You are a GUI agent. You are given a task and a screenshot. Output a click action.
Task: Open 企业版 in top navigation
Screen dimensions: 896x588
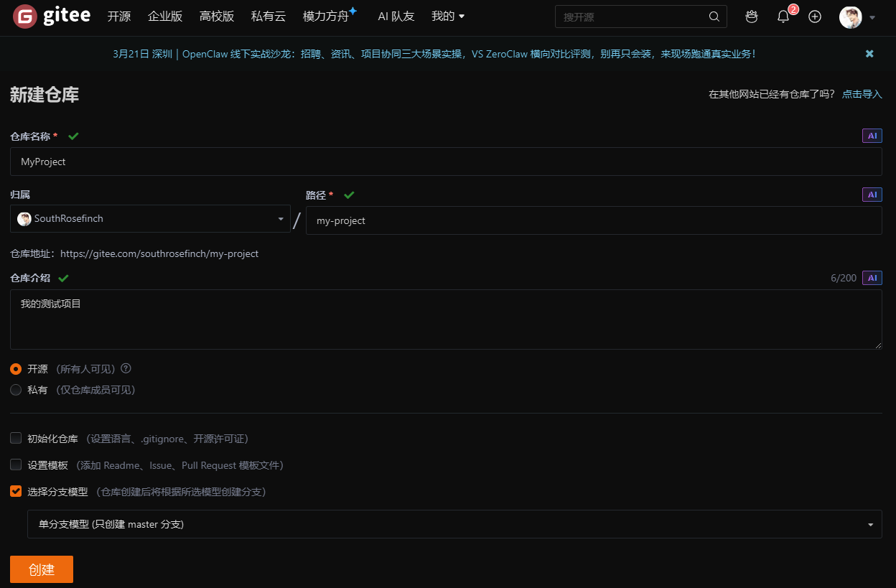pos(165,17)
